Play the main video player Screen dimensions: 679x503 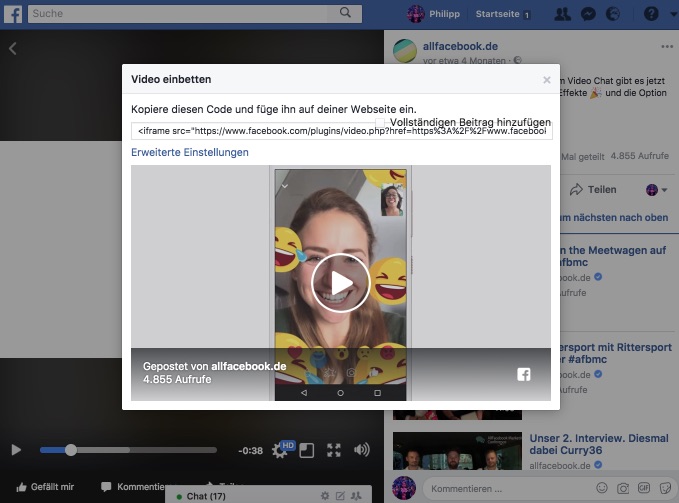coord(16,450)
